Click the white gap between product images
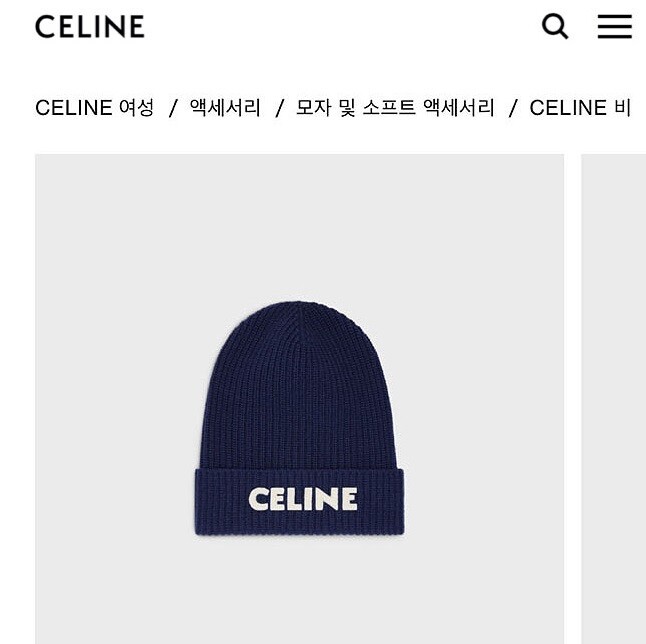This screenshot has height=644, width=646. tap(573, 399)
